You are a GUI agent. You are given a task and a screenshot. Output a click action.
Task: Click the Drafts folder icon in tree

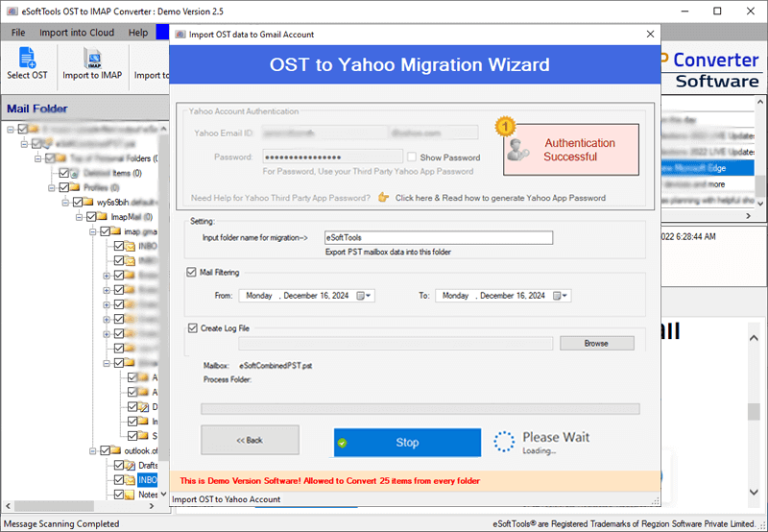coord(130,466)
